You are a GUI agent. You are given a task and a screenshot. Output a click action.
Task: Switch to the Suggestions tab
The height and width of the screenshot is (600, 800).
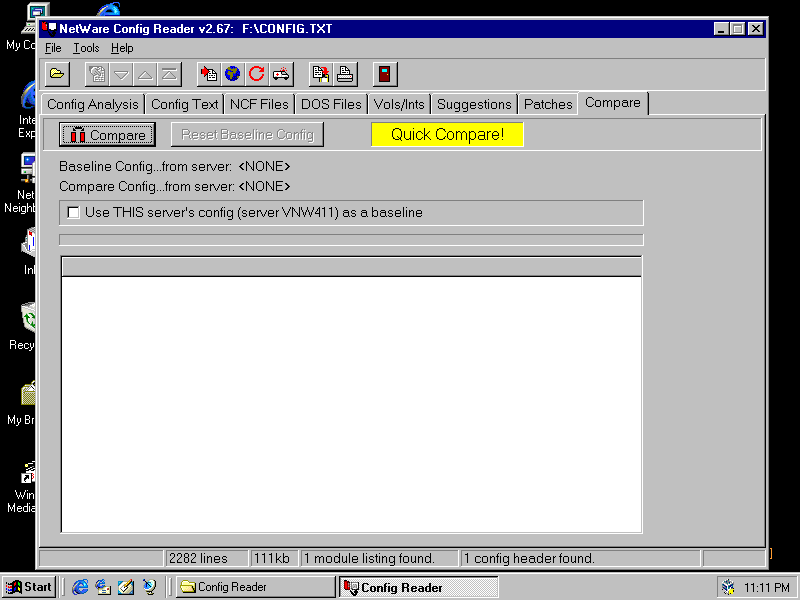coord(474,104)
